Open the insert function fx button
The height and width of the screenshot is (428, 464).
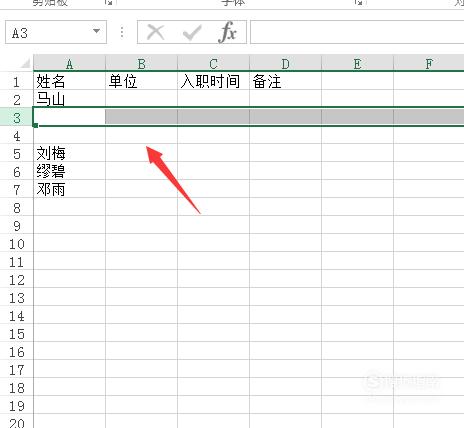point(228,32)
